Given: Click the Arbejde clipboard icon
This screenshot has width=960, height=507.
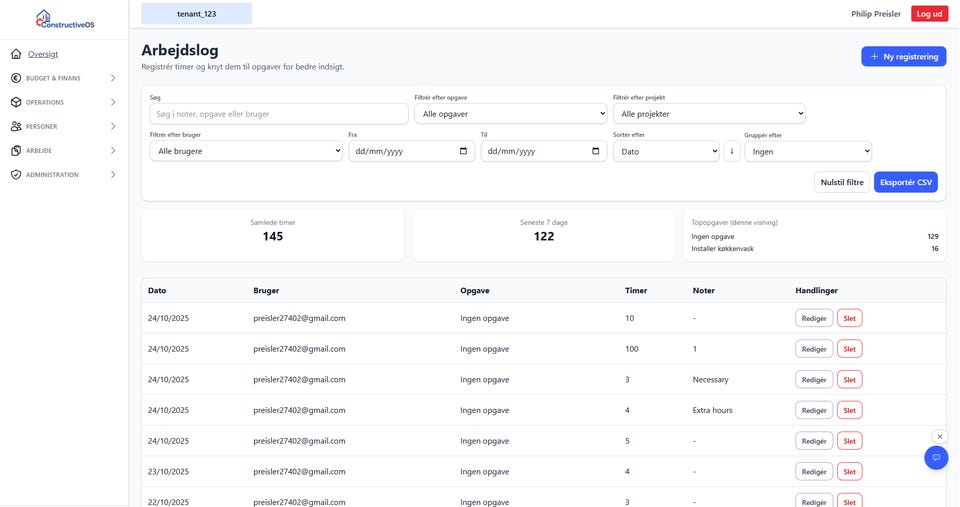Looking at the screenshot, I should pos(16,151).
